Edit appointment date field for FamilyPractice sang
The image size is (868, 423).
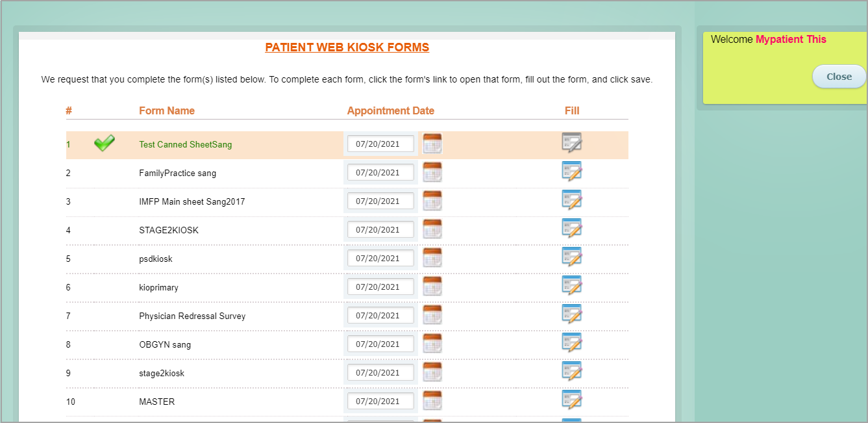380,172
